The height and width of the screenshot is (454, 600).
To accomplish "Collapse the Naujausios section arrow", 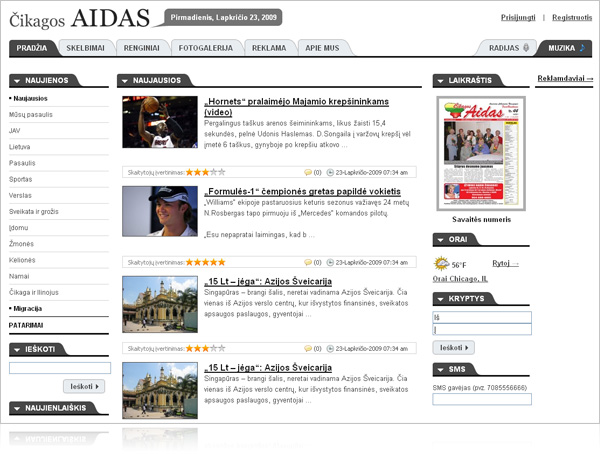I will [124, 81].
